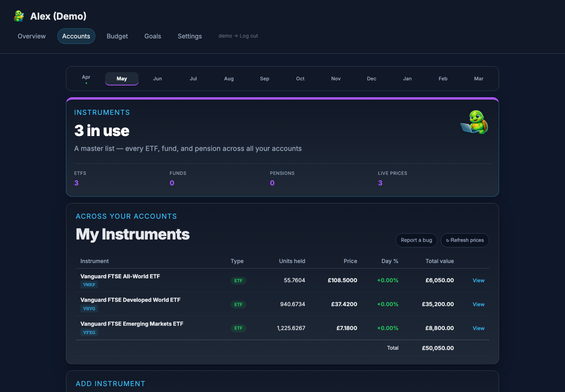Go to the Budget tab
Viewport: 565px width, 392px height.
click(x=117, y=36)
